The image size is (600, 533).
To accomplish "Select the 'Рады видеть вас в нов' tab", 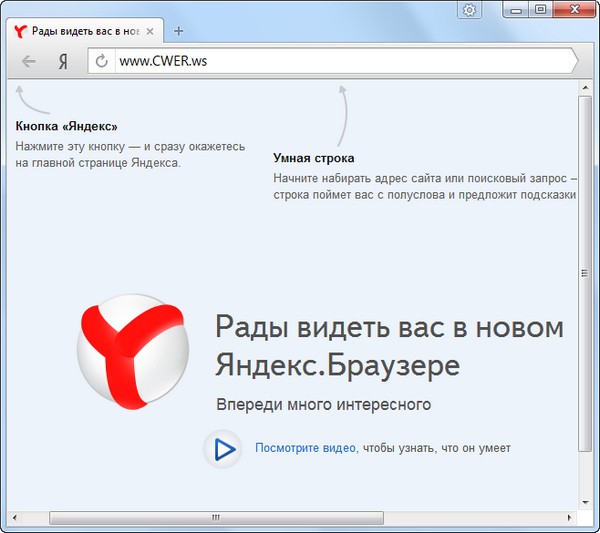I will point(80,31).
